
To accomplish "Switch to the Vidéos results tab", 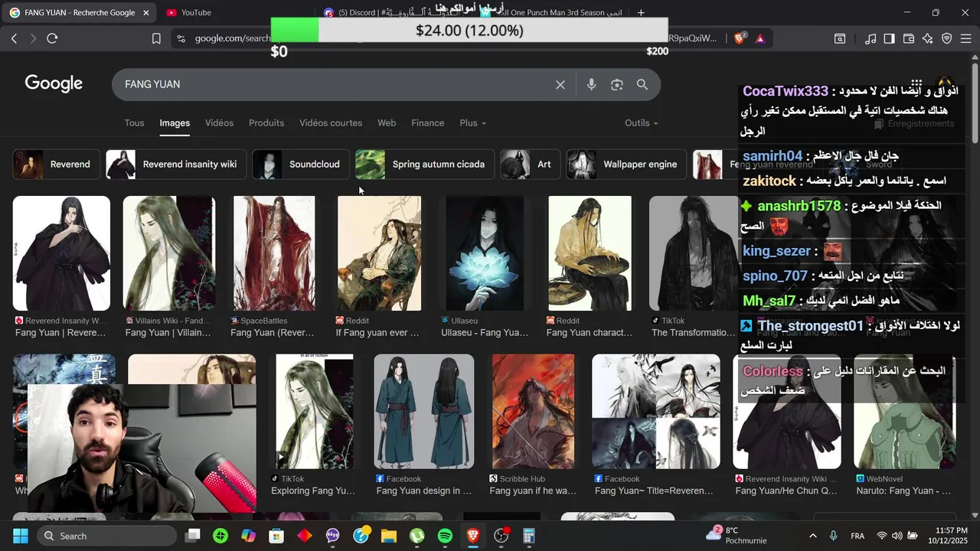I will (x=219, y=123).
